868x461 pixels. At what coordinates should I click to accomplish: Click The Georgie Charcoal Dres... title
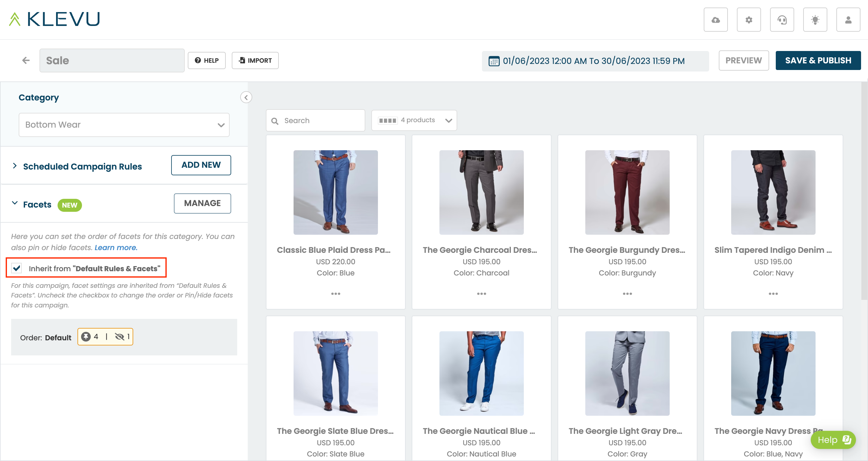[x=480, y=250]
